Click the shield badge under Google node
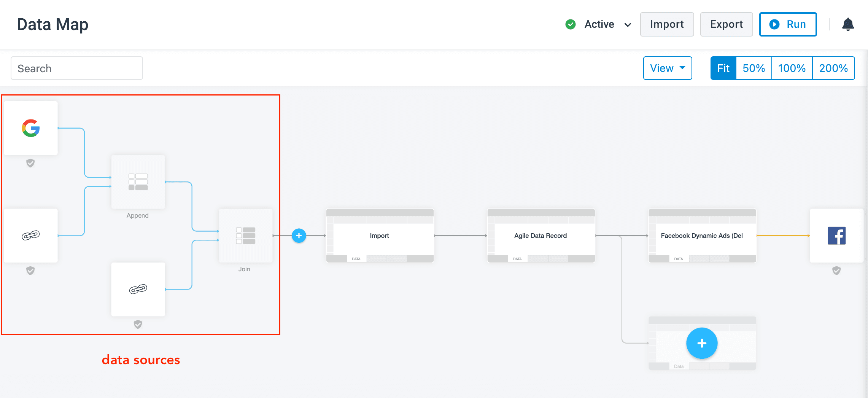 [x=30, y=163]
